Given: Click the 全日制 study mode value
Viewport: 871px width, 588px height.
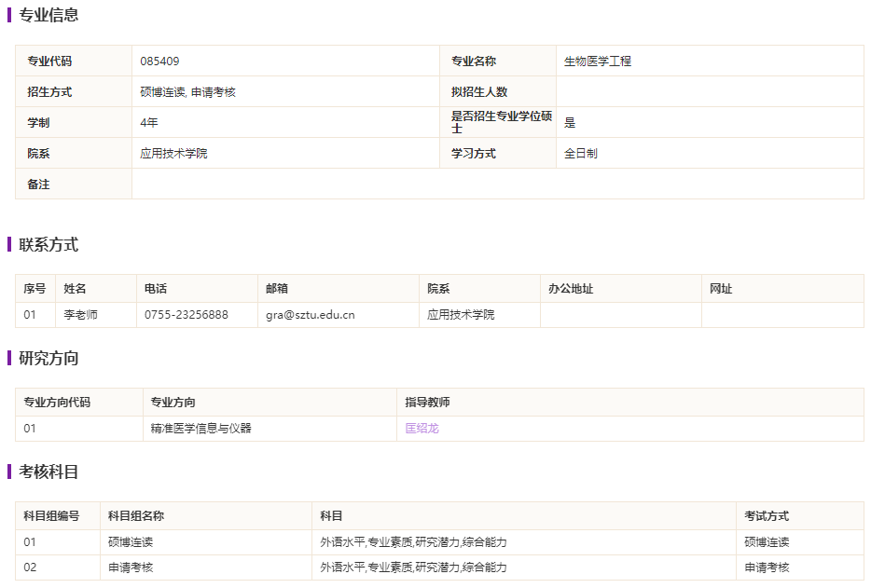Looking at the screenshot, I should pos(580,154).
